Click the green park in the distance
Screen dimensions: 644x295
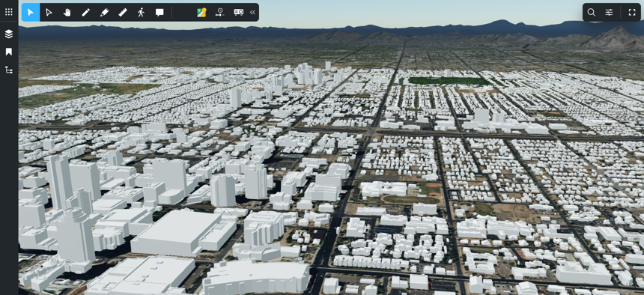click(x=449, y=81)
